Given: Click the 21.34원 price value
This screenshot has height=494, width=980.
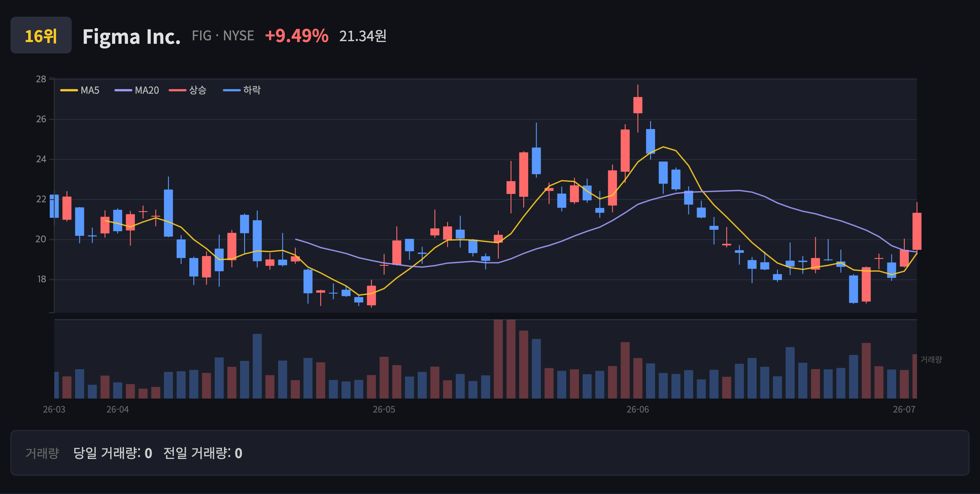Looking at the screenshot, I should click(x=363, y=36).
